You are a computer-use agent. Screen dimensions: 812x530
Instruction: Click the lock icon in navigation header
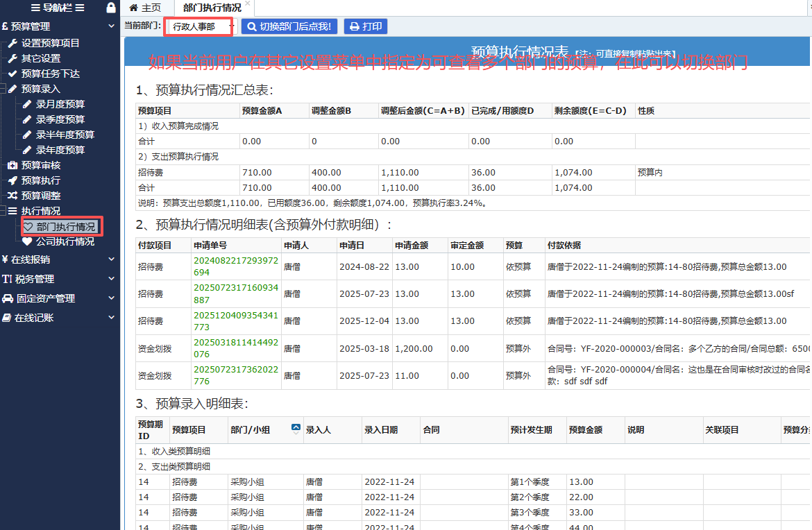(x=110, y=8)
